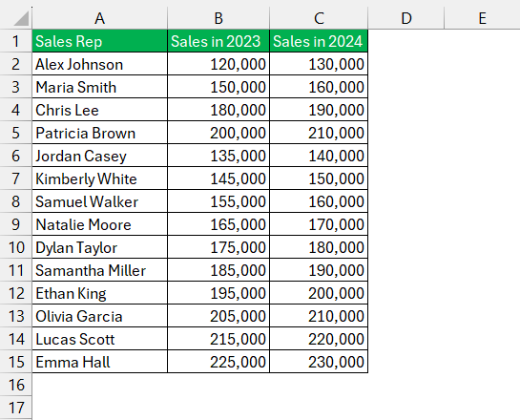Select row 16 header
The height and width of the screenshot is (420, 520).
coord(16,385)
